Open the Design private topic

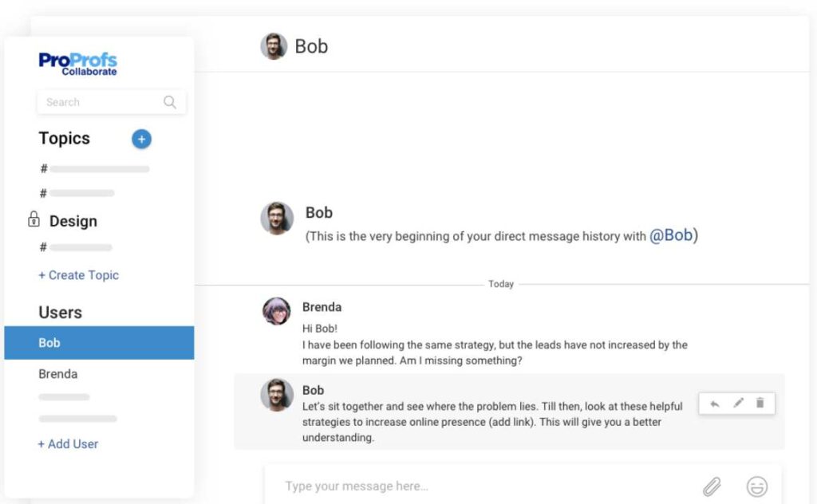(73, 221)
